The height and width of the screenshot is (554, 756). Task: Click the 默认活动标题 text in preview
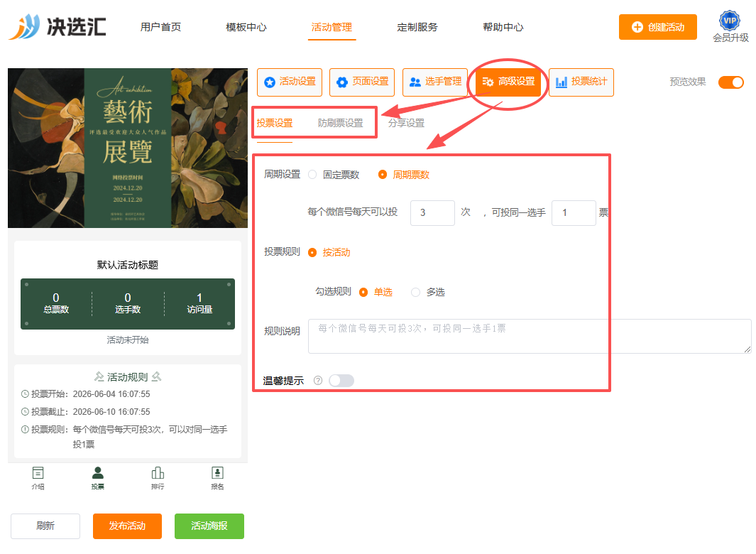pyautogui.click(x=128, y=265)
